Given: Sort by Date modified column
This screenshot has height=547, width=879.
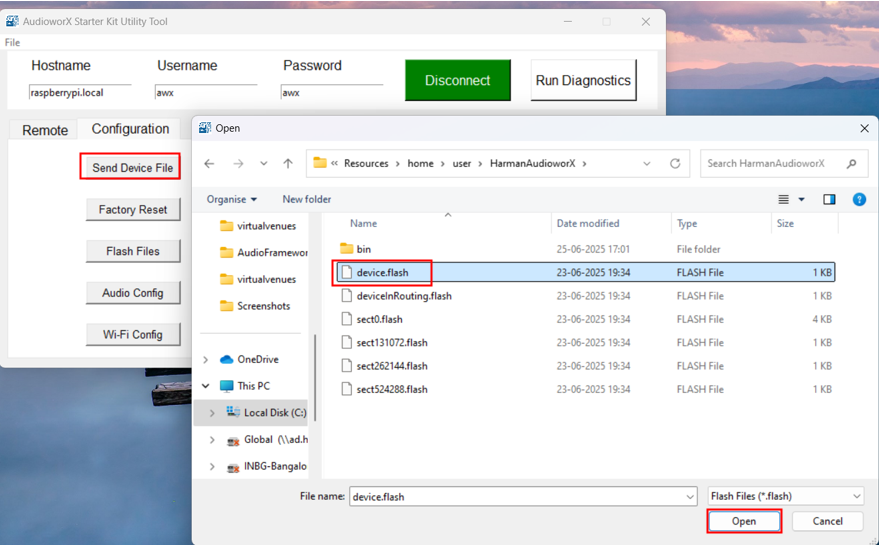Looking at the screenshot, I should [588, 224].
